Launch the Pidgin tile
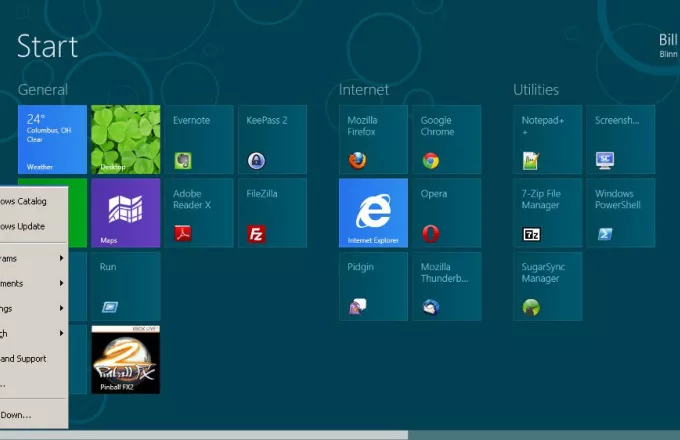The width and height of the screenshot is (680, 440). [373, 286]
